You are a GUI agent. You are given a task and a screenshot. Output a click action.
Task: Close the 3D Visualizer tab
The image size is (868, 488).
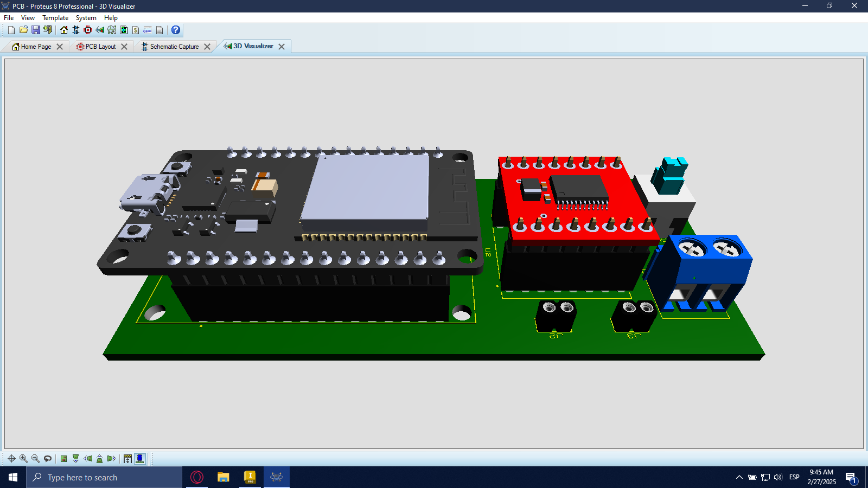tap(282, 47)
